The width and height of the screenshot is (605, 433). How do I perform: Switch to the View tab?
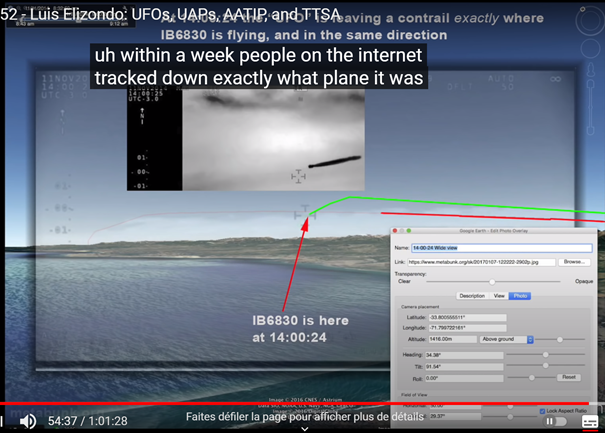499,296
